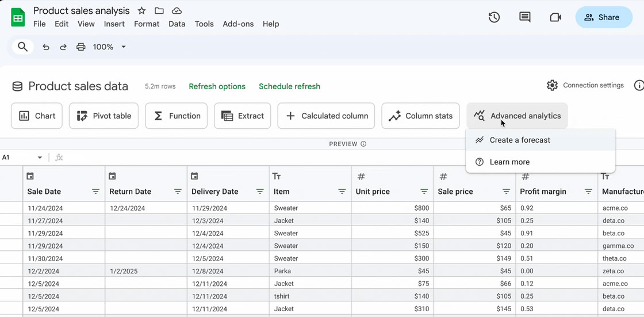Click the Pivot table button
Viewport: 644px width, 317px height.
click(x=104, y=116)
